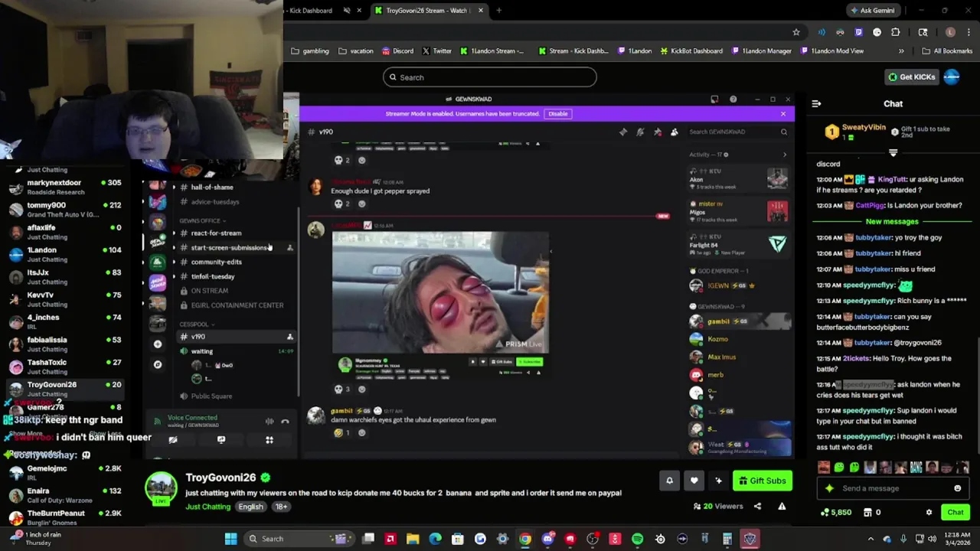Turn on stream notifications with the bell icon

pos(669,481)
